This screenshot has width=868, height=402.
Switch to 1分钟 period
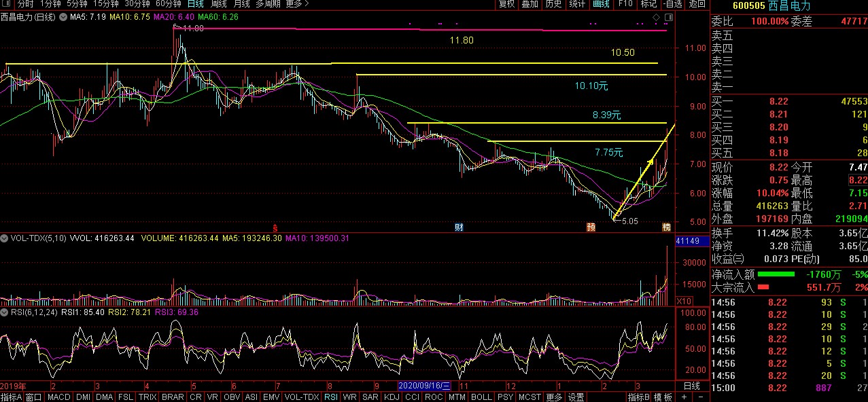51,3
